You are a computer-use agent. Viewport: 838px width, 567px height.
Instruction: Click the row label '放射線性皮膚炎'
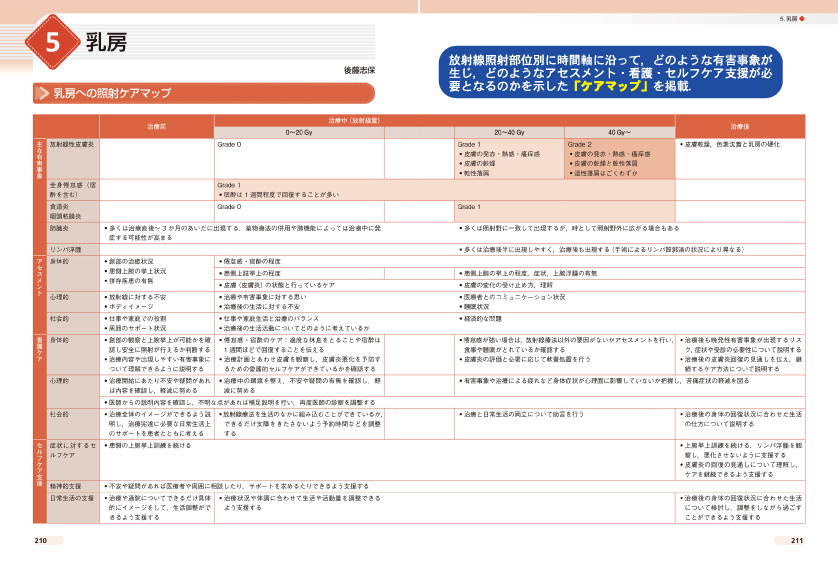click(x=72, y=144)
